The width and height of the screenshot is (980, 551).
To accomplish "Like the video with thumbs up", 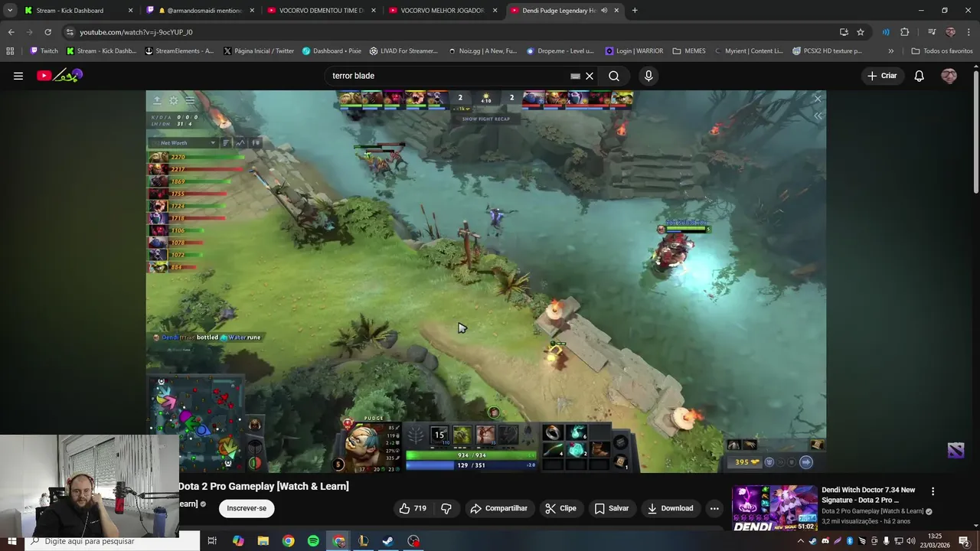I will point(413,508).
